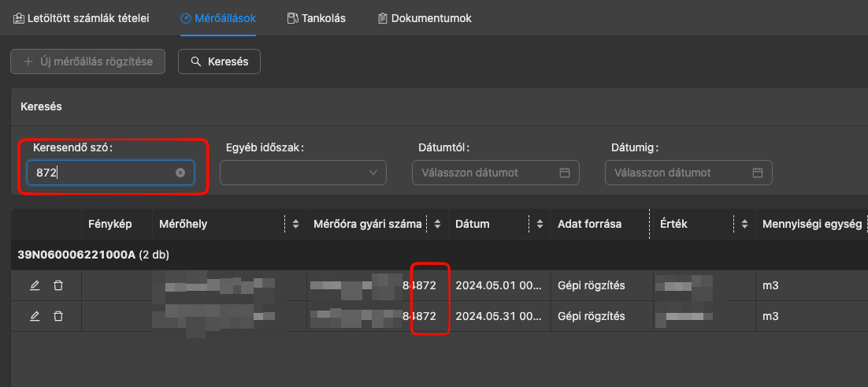Click the Érték column header label
The width and height of the screenshot is (868, 387).
point(673,224)
